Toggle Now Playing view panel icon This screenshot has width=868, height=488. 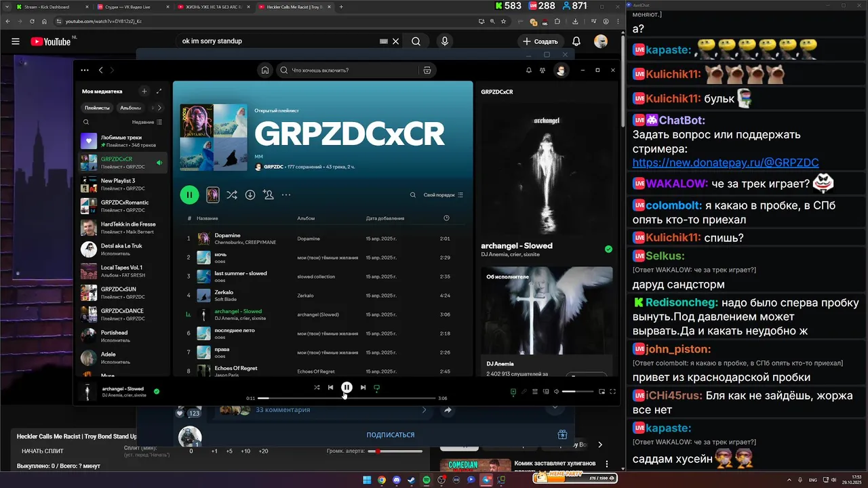[513, 391]
